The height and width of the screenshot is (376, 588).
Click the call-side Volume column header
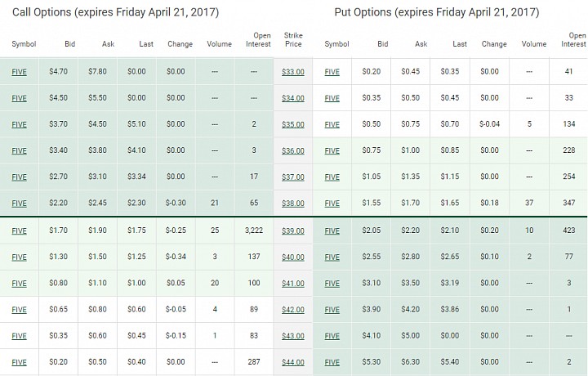pyautogui.click(x=219, y=44)
